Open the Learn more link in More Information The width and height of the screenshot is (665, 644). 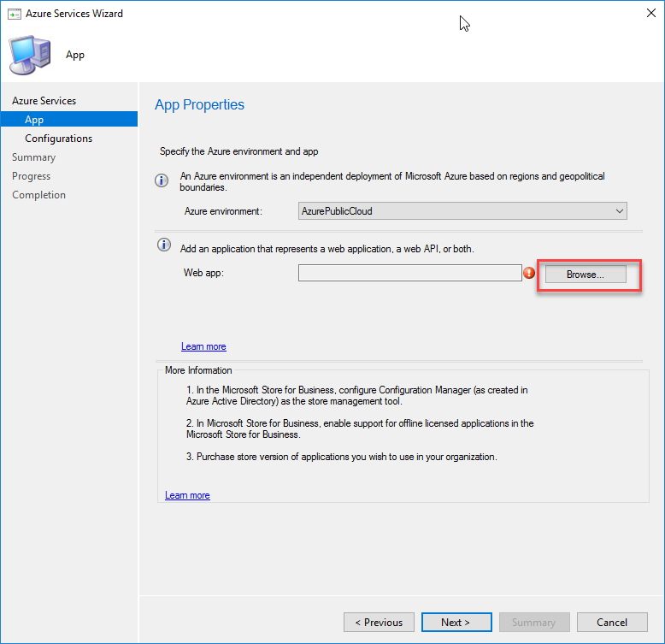click(187, 495)
